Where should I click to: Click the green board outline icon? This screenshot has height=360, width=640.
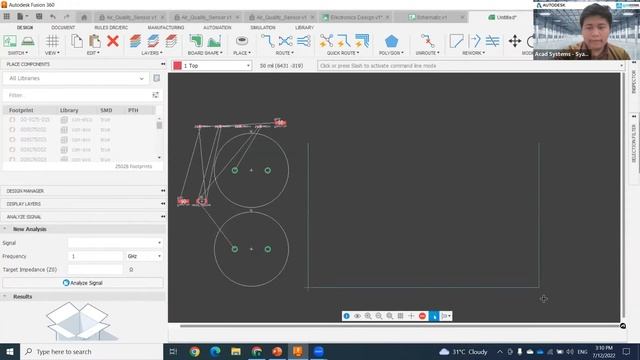click(196, 41)
